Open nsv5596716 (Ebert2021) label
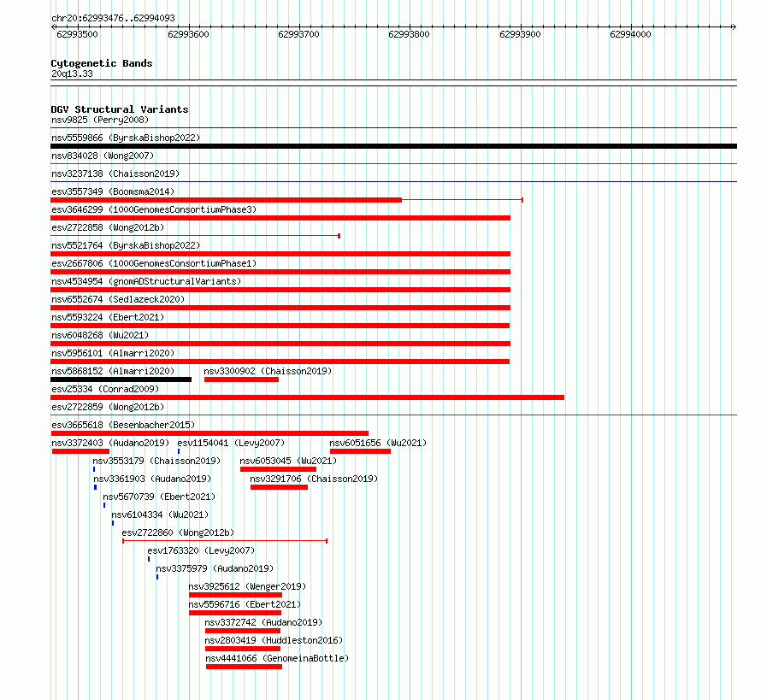Screen dimensions: 761x700 click(x=245, y=604)
